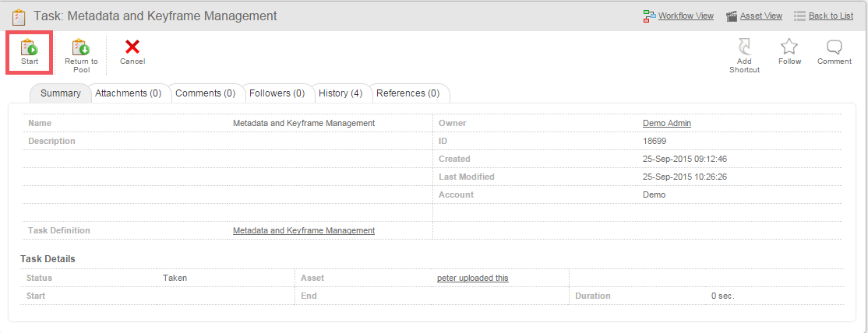
Task: Switch to the Comments (0) tab
Action: tap(205, 93)
